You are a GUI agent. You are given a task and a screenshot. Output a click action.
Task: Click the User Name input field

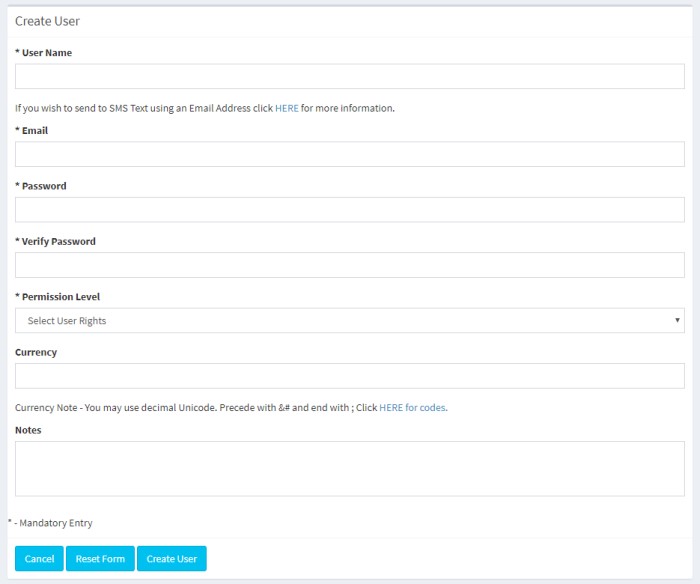coord(350,76)
